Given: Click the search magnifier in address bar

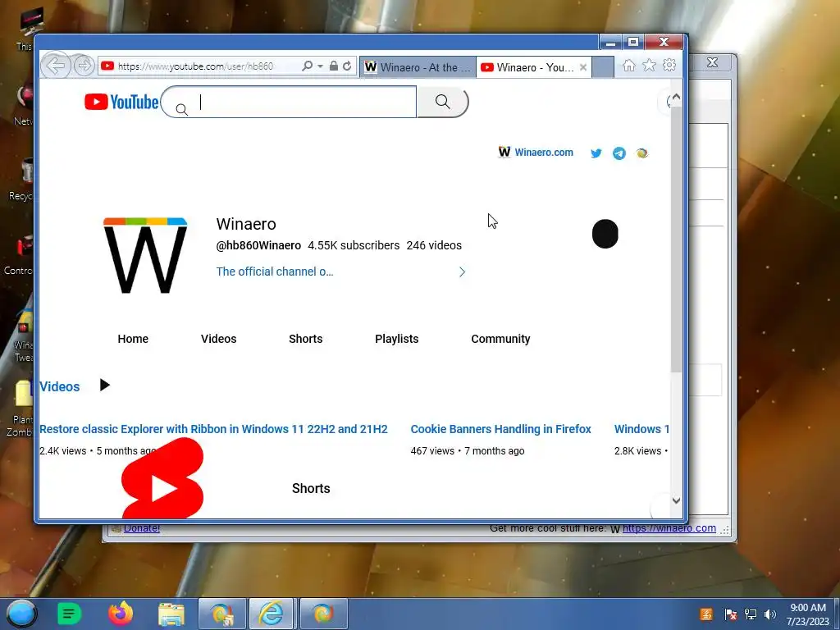Looking at the screenshot, I should point(307,66).
